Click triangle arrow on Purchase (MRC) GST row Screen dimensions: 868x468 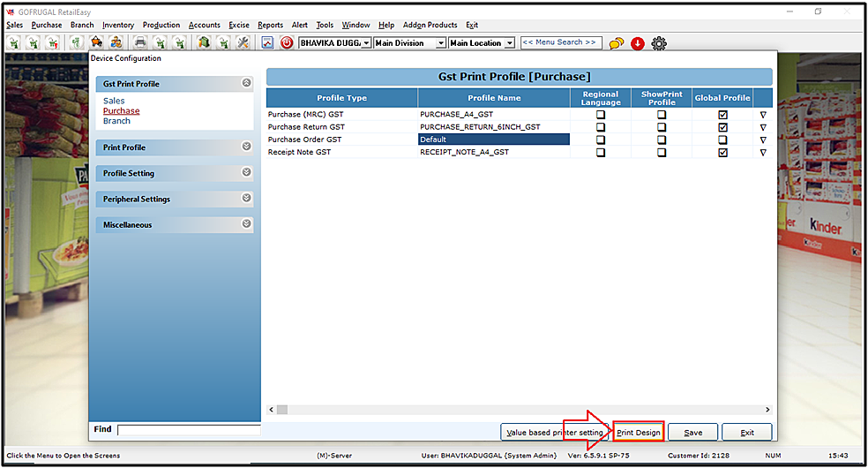(x=763, y=115)
